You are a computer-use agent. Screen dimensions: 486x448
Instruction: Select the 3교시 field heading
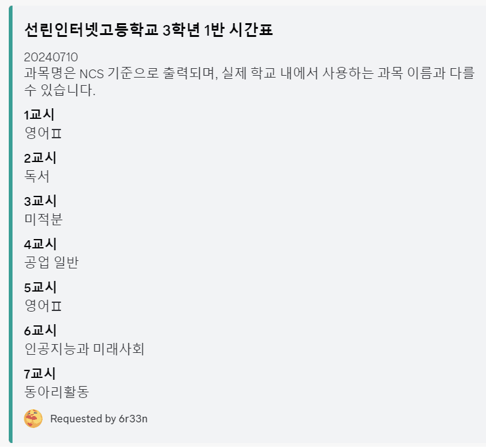point(40,201)
